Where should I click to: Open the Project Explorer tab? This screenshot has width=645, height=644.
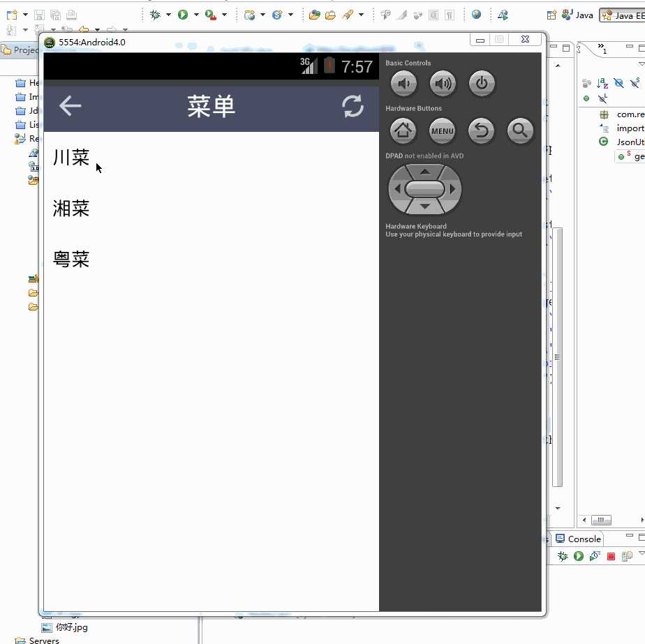[20, 50]
